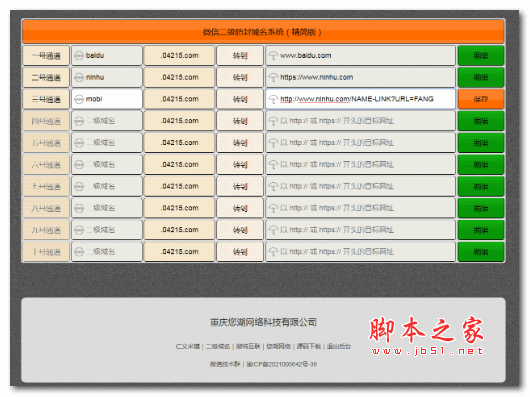
Task: Click the www globe icon in the baidu field
Action: coord(79,55)
